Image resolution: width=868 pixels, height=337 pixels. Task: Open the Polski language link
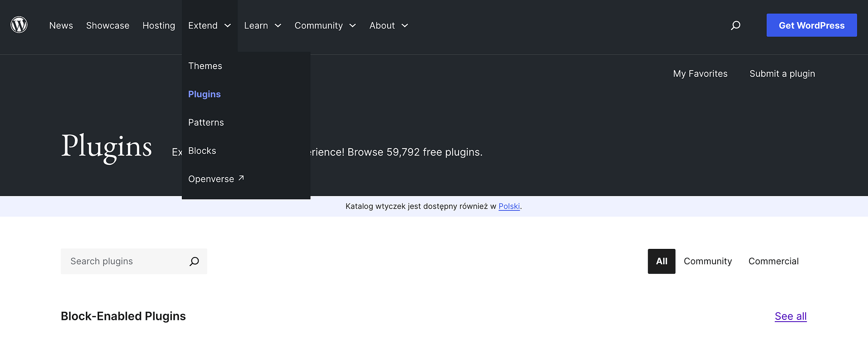pyautogui.click(x=509, y=206)
